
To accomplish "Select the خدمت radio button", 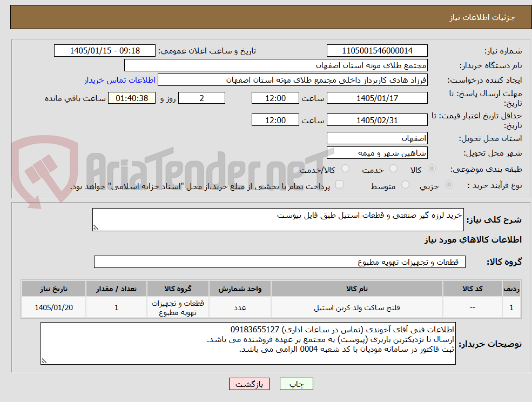I will coord(393,169).
